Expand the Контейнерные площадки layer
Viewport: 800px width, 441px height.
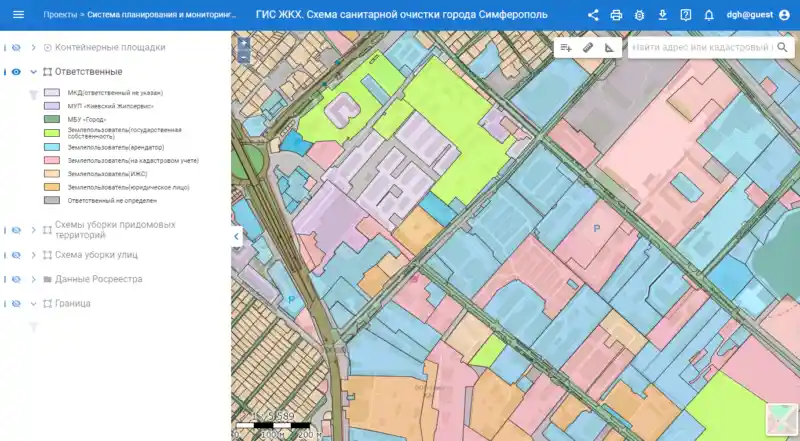click(x=34, y=47)
